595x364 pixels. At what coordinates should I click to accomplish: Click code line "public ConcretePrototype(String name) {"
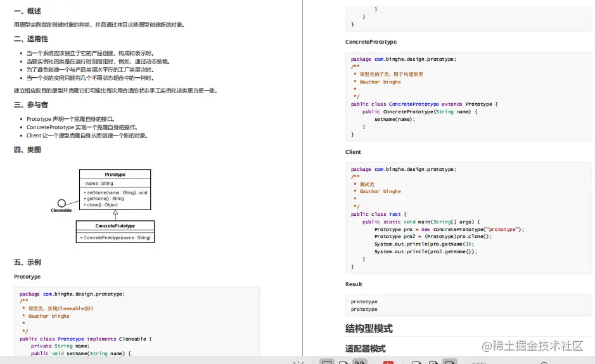[x=419, y=112]
